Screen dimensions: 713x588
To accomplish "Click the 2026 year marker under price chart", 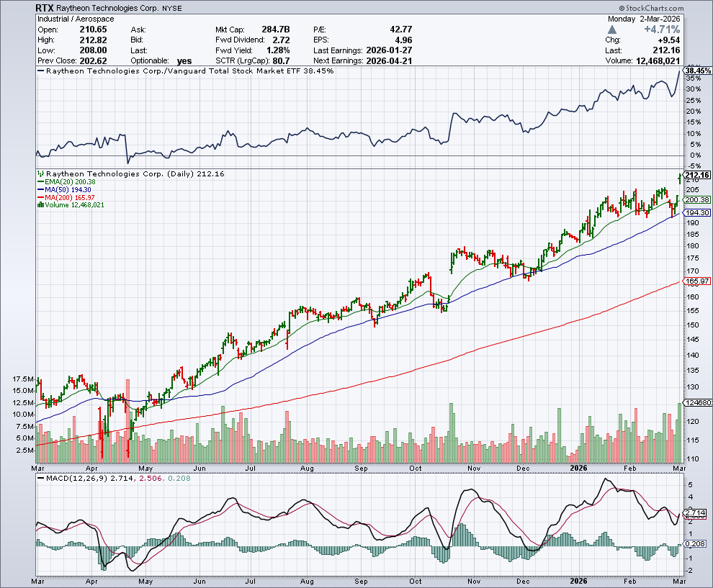I will (578, 468).
